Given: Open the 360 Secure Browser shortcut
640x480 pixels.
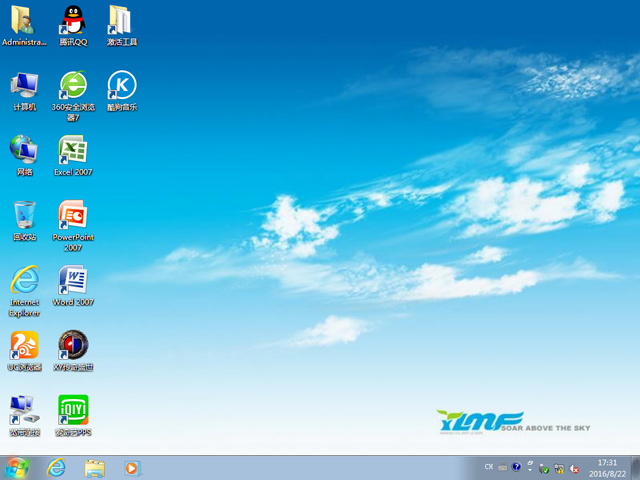Looking at the screenshot, I should tap(73, 86).
